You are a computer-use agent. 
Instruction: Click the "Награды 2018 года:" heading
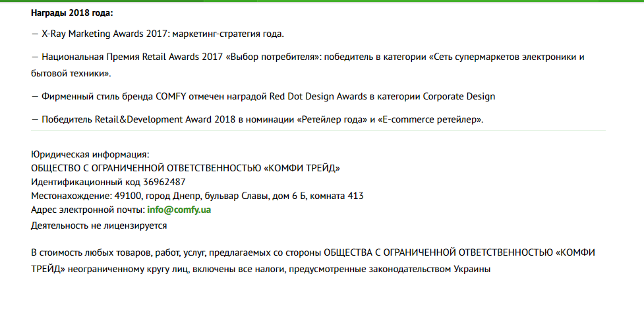click(72, 13)
